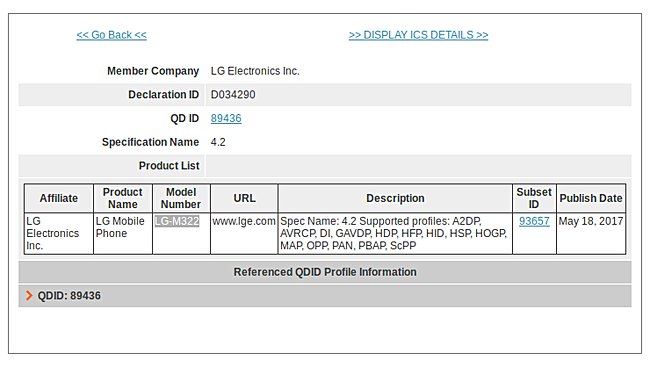
Task: Open the DISPLAY ICS DETAILS link
Action: pos(418,35)
